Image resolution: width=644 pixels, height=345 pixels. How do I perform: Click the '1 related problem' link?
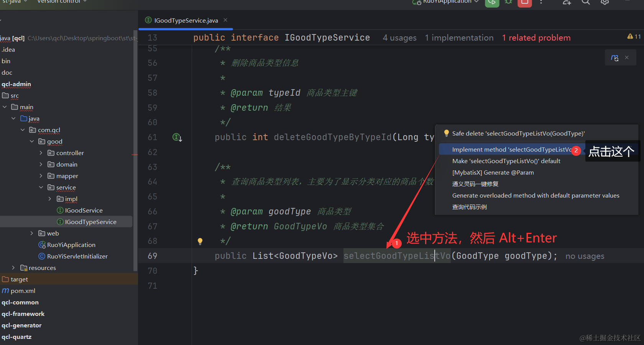[x=536, y=38]
